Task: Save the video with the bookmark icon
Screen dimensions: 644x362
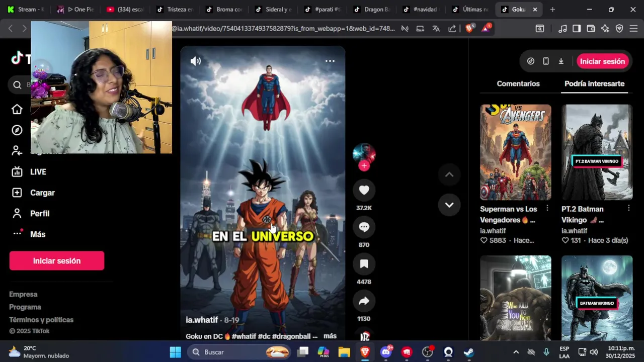Action: pyautogui.click(x=364, y=264)
